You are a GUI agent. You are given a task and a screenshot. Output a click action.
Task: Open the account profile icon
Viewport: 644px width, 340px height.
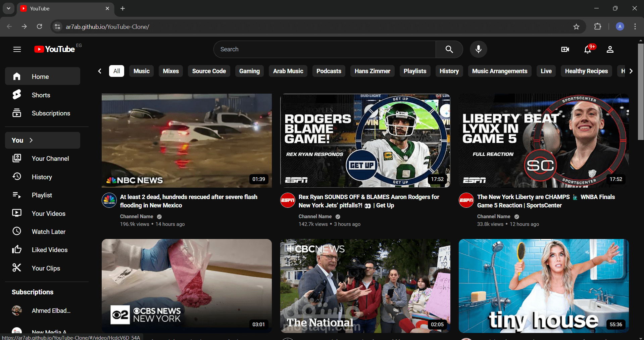point(610,49)
